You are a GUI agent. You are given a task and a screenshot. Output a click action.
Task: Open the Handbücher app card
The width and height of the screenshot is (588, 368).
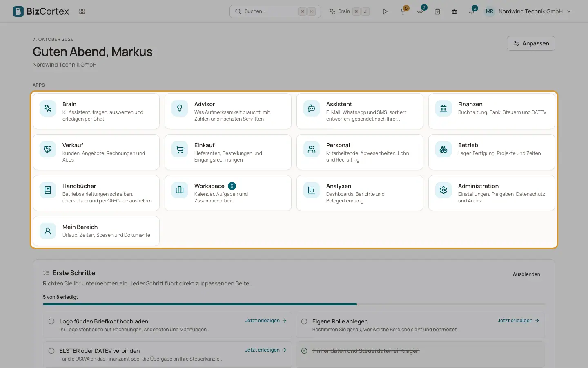coord(96,193)
